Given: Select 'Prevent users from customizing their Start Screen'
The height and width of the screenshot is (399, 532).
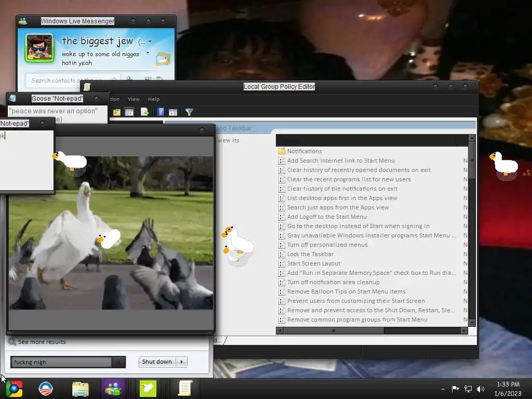Looking at the screenshot, I should (x=356, y=301).
